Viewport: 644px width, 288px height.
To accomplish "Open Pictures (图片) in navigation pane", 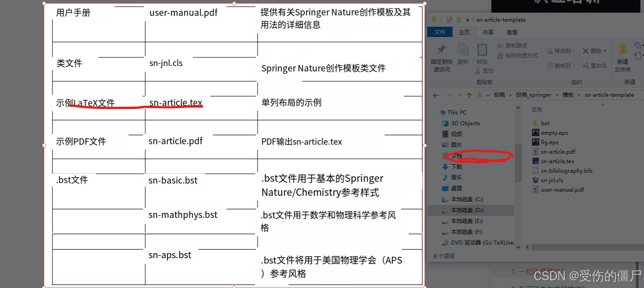I will [452, 145].
